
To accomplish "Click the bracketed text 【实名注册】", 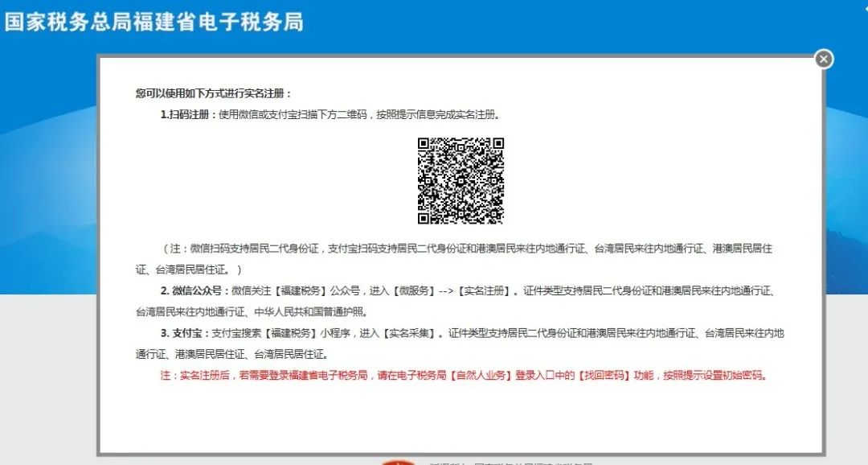I will tap(483, 291).
